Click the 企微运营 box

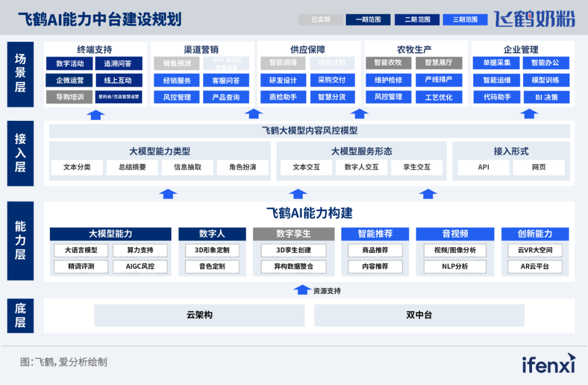click(70, 80)
